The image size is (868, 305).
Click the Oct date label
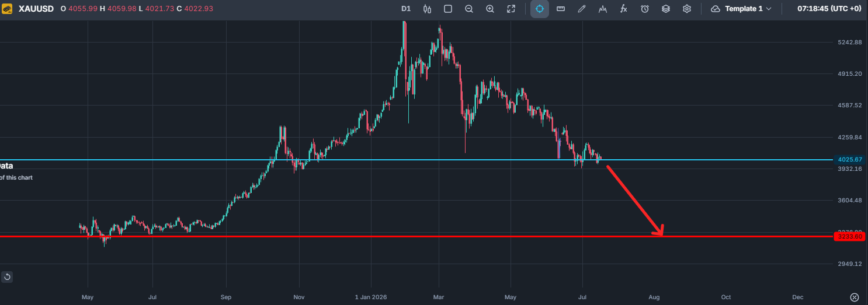pos(726,297)
